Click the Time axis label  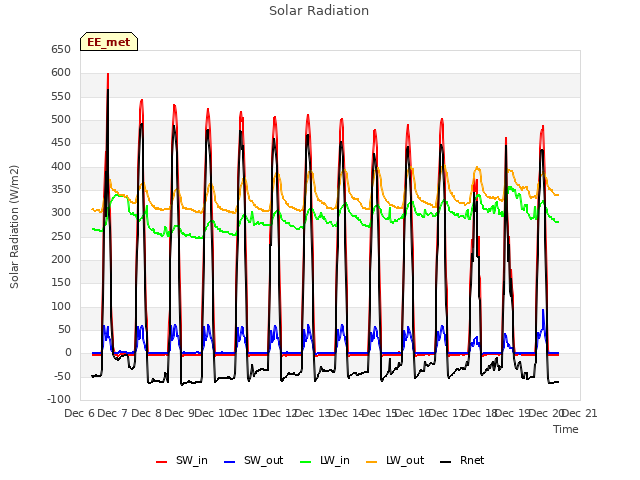[566, 429]
